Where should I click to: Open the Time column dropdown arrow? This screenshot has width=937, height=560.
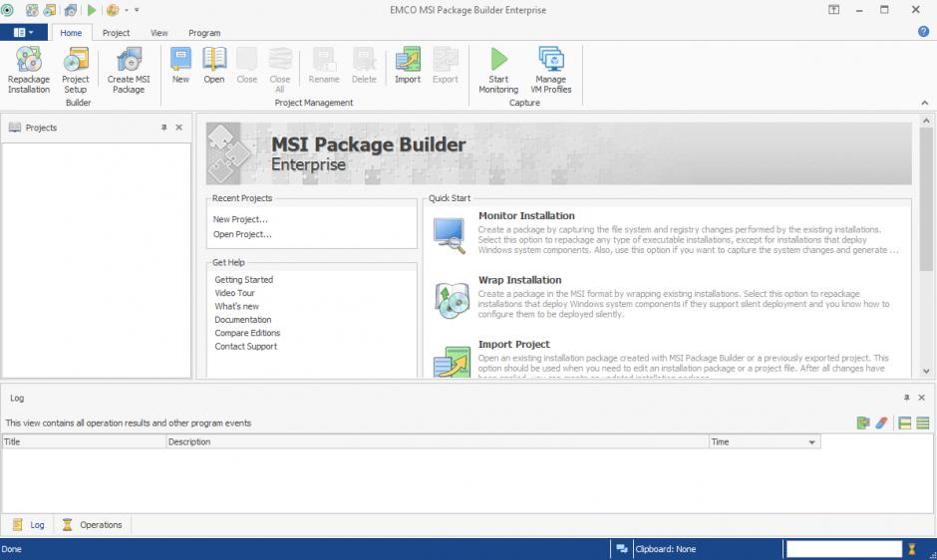pos(811,442)
